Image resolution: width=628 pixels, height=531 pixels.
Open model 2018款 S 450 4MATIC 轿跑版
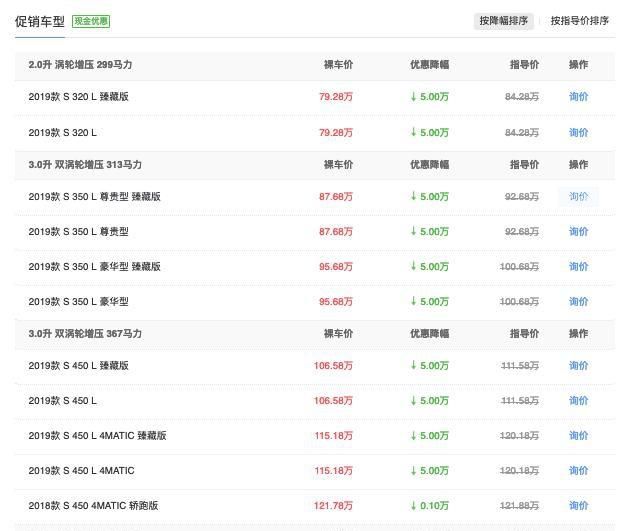pos(93,506)
